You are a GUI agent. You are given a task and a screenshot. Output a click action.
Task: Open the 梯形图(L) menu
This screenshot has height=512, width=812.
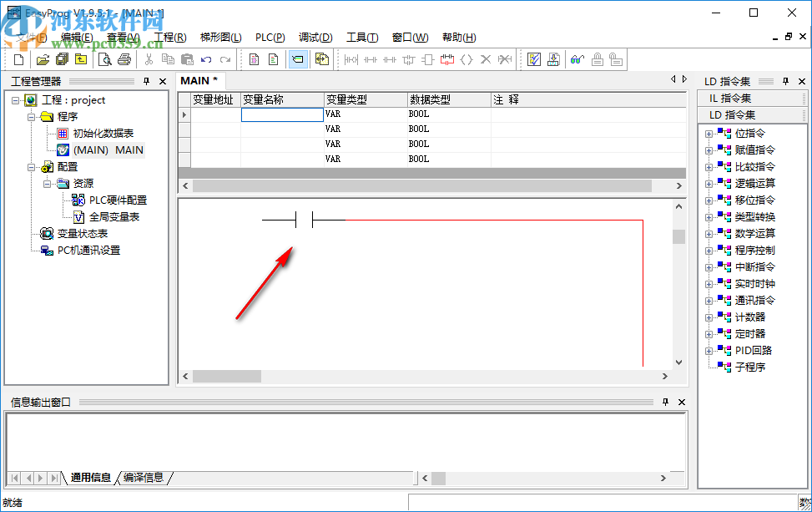click(x=220, y=38)
